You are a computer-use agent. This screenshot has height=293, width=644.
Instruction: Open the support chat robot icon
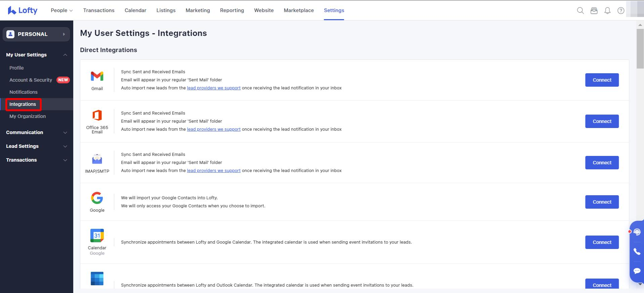(637, 232)
